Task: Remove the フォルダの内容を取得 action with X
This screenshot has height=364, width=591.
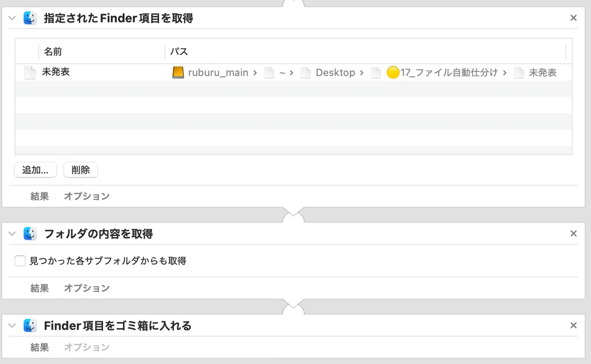Action: (x=573, y=234)
